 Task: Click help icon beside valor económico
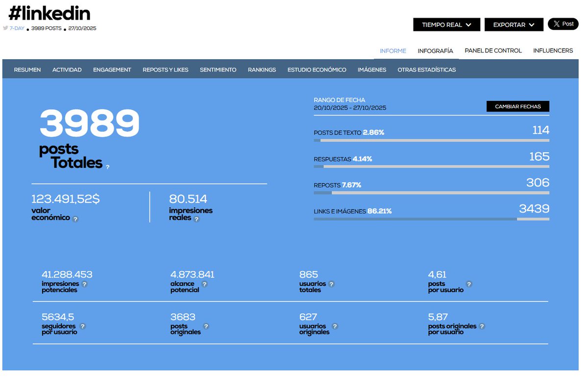click(75, 219)
